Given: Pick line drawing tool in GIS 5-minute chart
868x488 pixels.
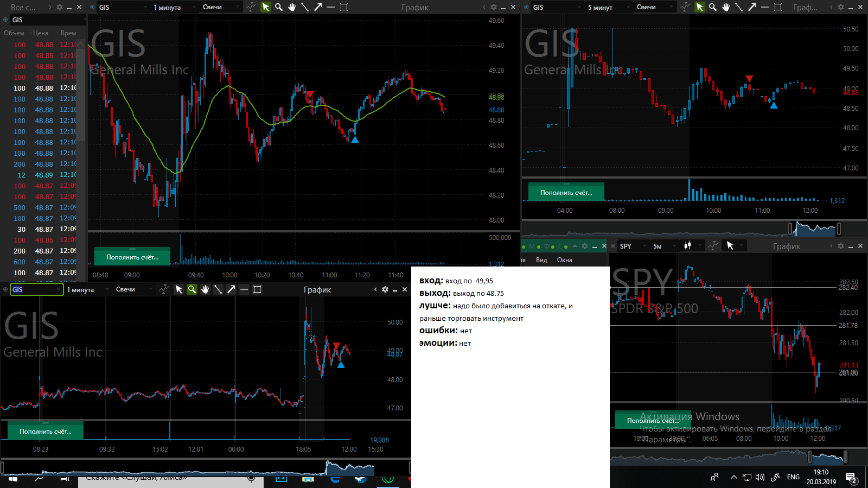Looking at the screenshot, I should [x=739, y=7].
